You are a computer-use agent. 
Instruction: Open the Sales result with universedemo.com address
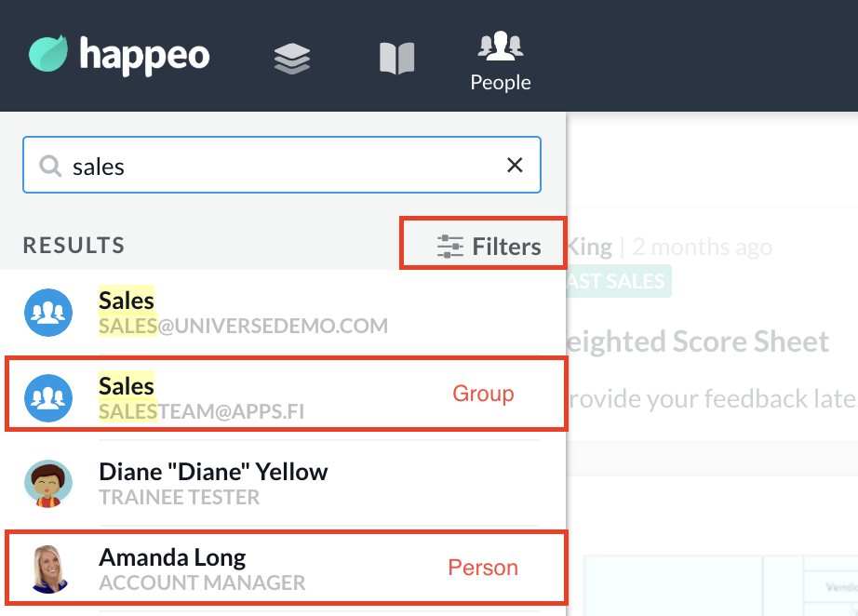click(242, 313)
